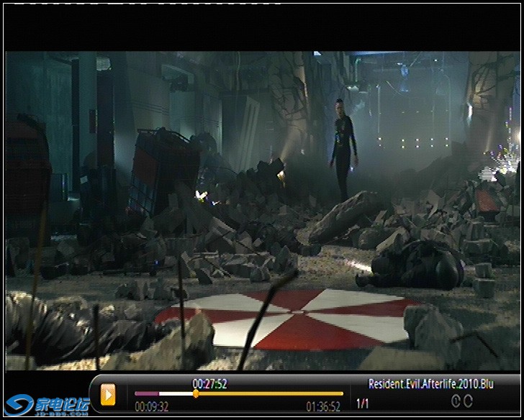This screenshot has width=524, height=420.
Task: Click the seek time label 00:27:52
Action: pyautogui.click(x=209, y=383)
